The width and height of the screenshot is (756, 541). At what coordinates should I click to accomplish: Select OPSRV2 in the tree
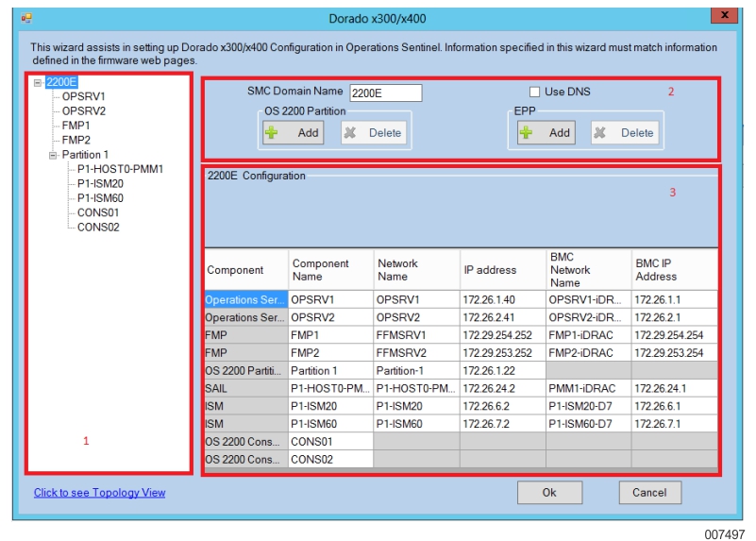point(83,110)
